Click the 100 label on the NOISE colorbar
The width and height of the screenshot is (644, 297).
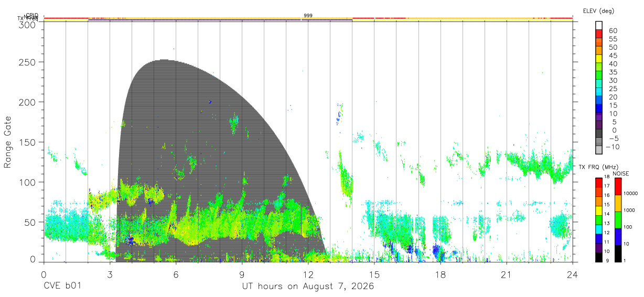627,227
